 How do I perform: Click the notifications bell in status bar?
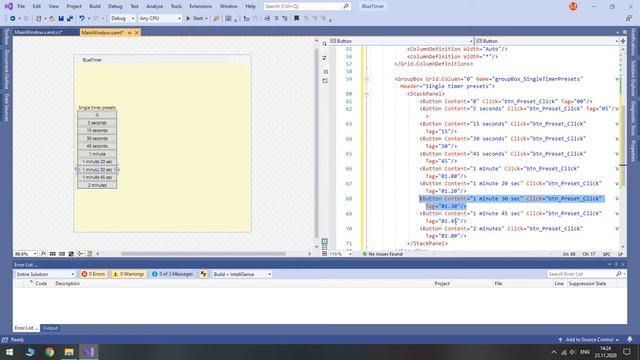coord(630,340)
